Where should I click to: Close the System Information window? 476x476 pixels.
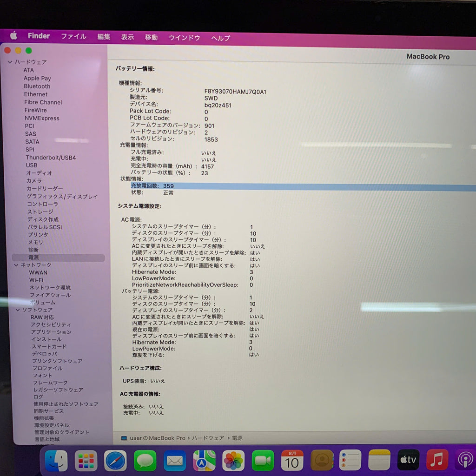(x=7, y=50)
